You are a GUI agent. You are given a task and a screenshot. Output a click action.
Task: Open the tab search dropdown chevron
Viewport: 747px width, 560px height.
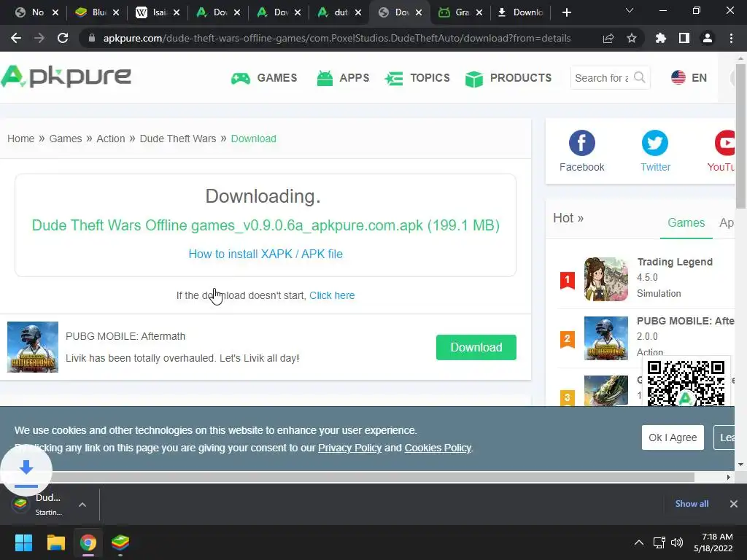(630, 10)
